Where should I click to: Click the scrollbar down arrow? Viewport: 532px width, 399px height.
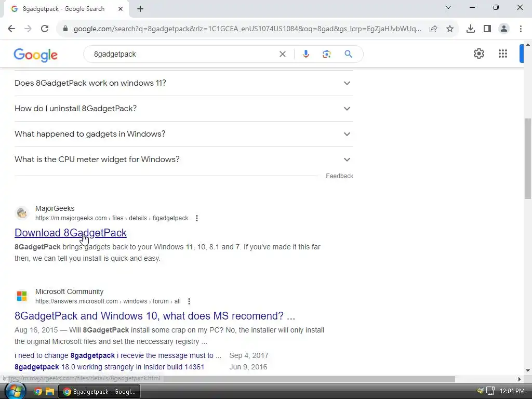[528, 370]
